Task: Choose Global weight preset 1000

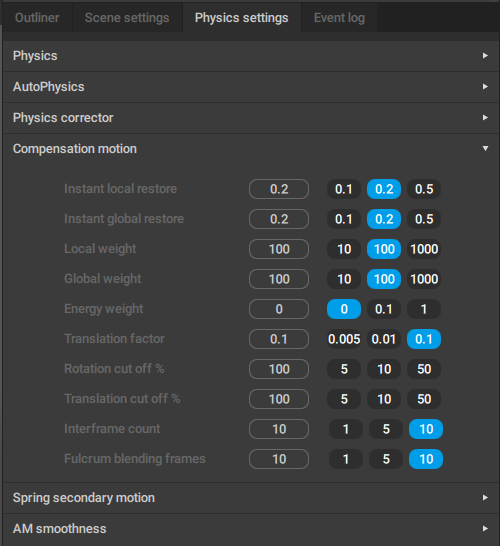Action: [424, 279]
